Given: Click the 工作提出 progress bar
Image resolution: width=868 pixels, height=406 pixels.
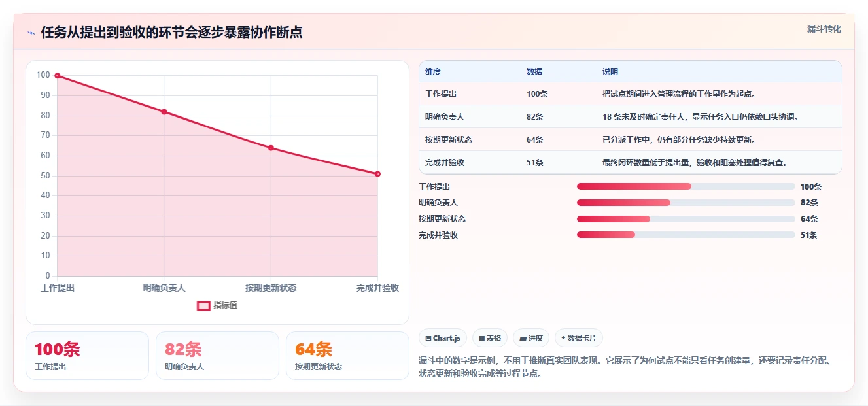Looking at the screenshot, I should (686, 186).
